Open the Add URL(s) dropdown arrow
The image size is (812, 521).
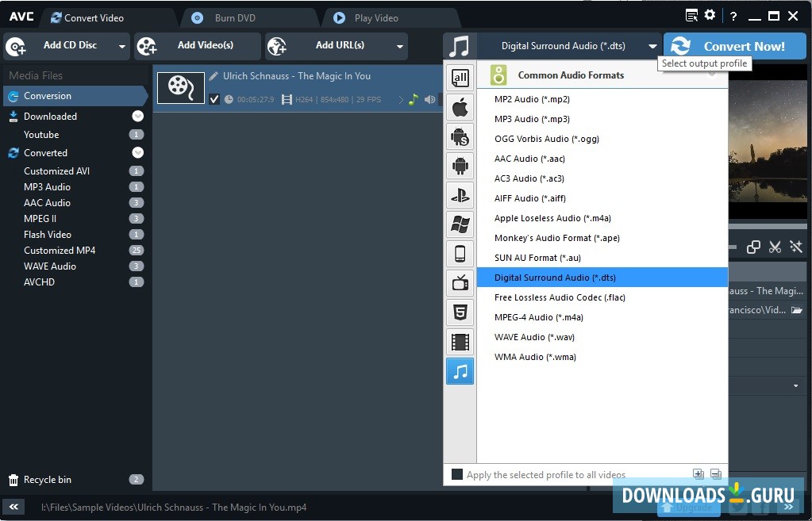coord(400,47)
